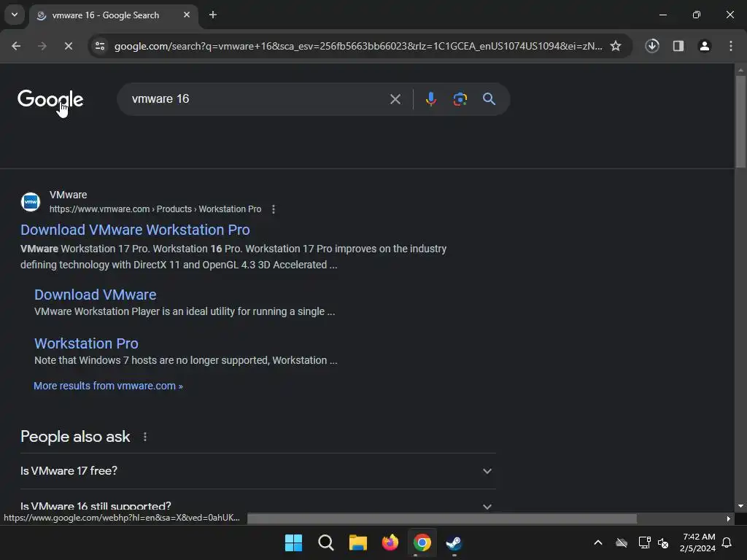Image resolution: width=747 pixels, height=560 pixels.
Task: Click the horizontal scrollbar thumb
Action: pos(442,518)
